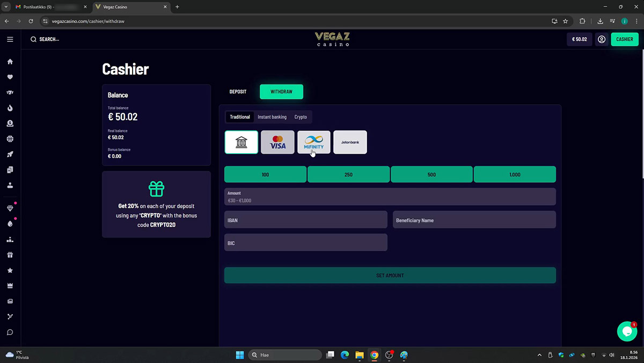Screen dimensions: 644x363
Task: Pick Jetonbank payment option
Action: point(350,142)
